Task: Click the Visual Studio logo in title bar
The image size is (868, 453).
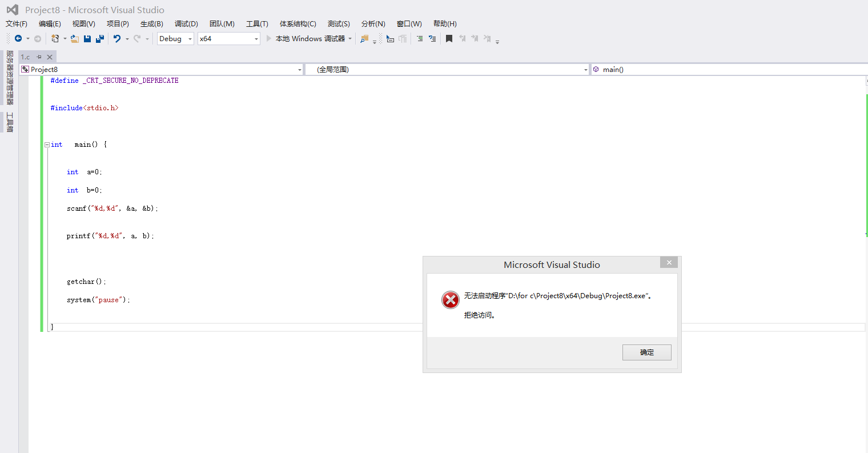Action: click(13, 10)
